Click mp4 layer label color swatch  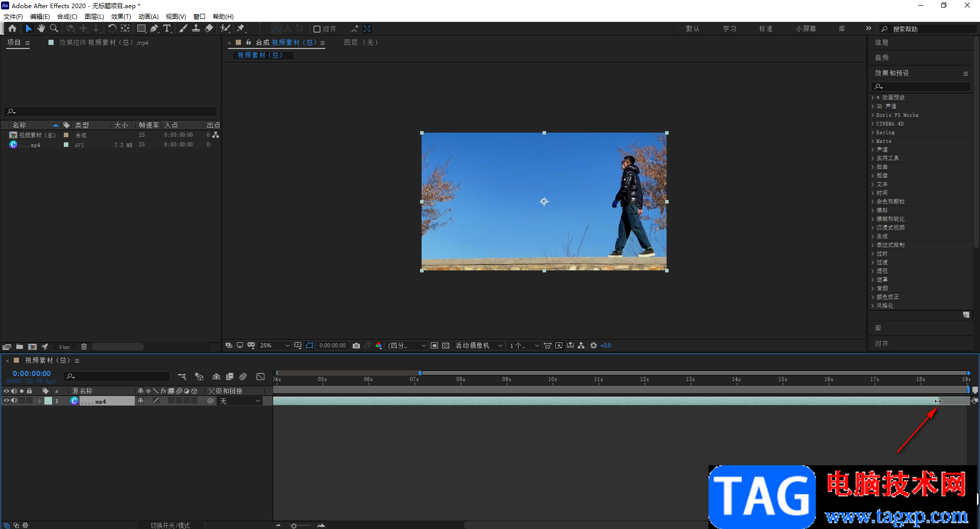click(48, 401)
